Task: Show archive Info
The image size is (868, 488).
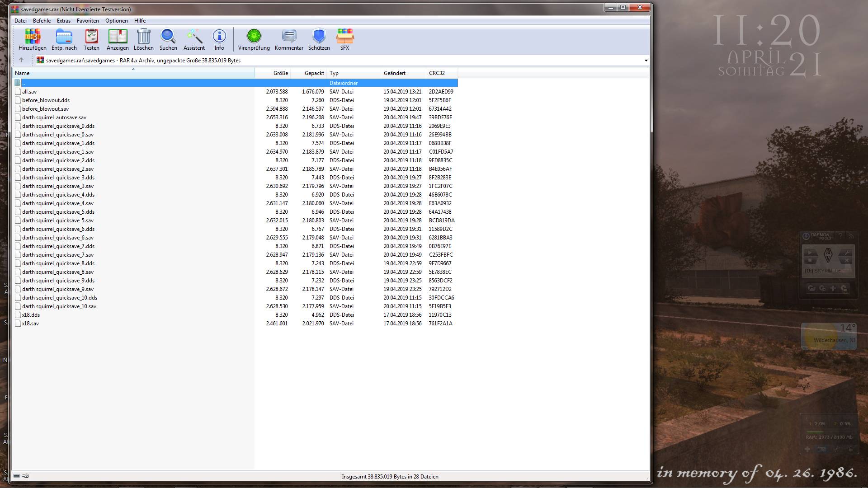Action: pyautogui.click(x=219, y=39)
